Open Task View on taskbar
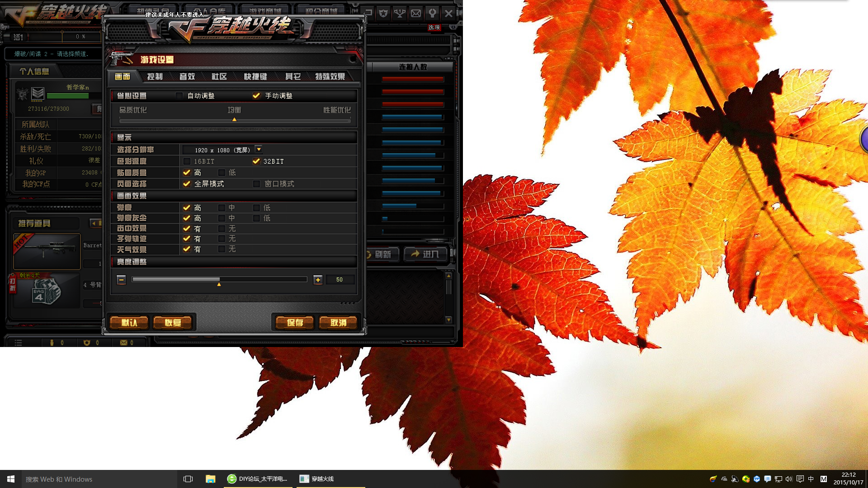The height and width of the screenshot is (488, 868). (x=188, y=479)
